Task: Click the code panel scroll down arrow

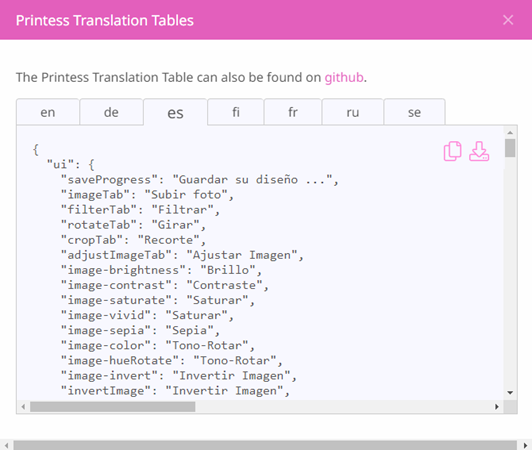Action: [x=510, y=393]
